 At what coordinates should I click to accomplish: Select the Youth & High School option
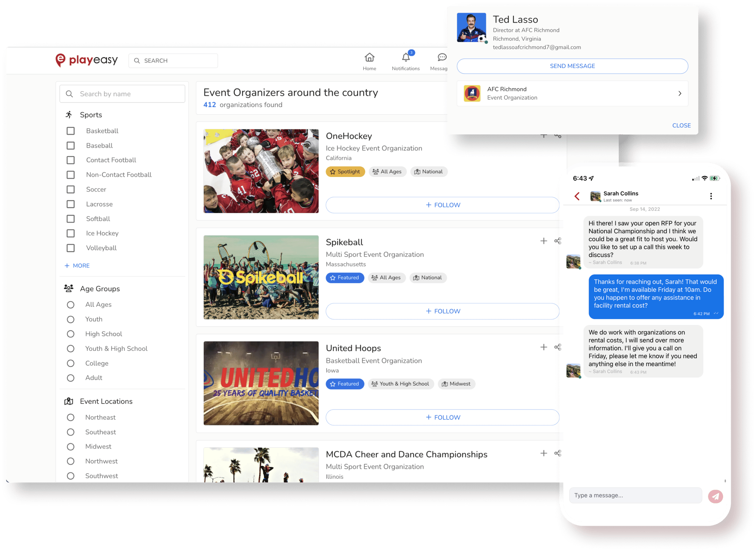(71, 349)
